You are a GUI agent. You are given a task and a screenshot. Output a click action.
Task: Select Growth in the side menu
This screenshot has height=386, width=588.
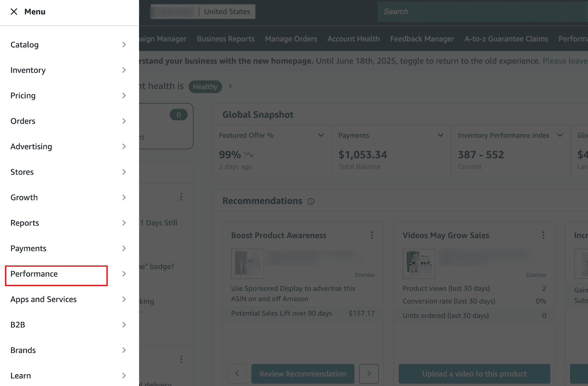(24, 198)
